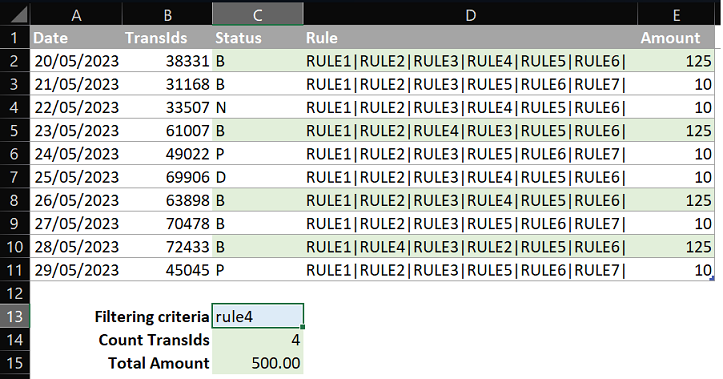This screenshot has height=379, width=723.
Task: Click the Status header cell
Action: [258, 37]
